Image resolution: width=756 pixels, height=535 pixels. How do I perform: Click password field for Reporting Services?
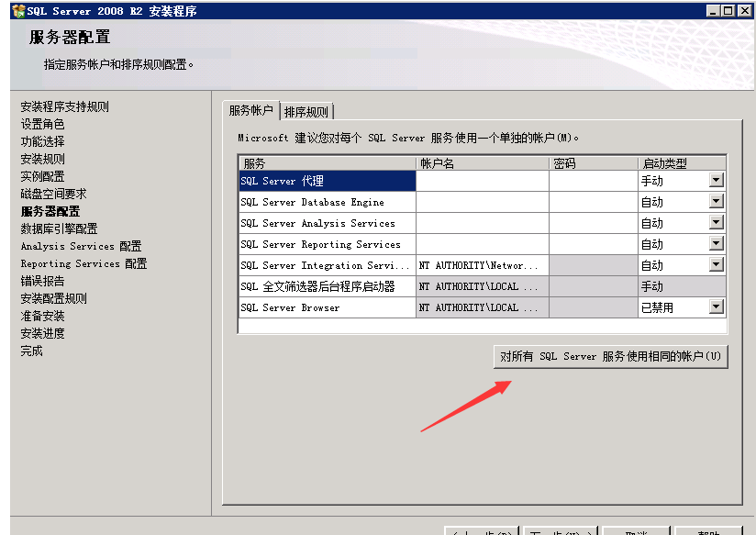click(x=594, y=244)
